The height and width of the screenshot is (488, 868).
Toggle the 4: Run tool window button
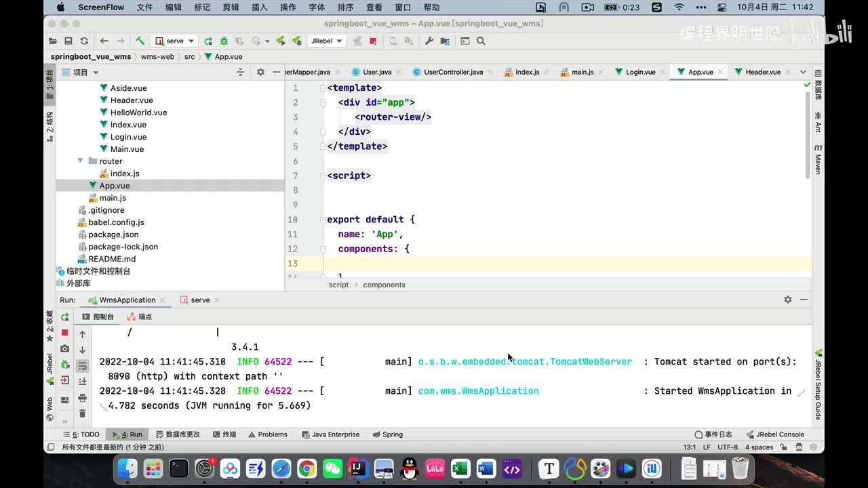127,434
